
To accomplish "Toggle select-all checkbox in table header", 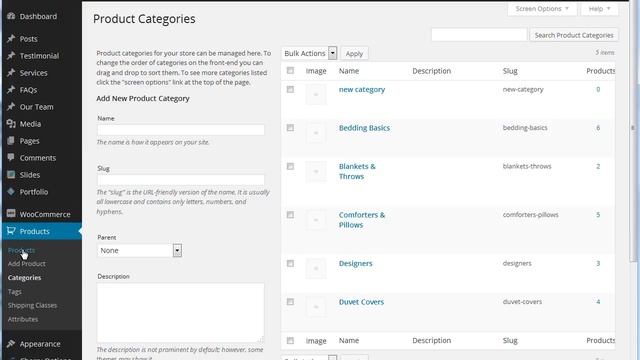I will (290, 71).
